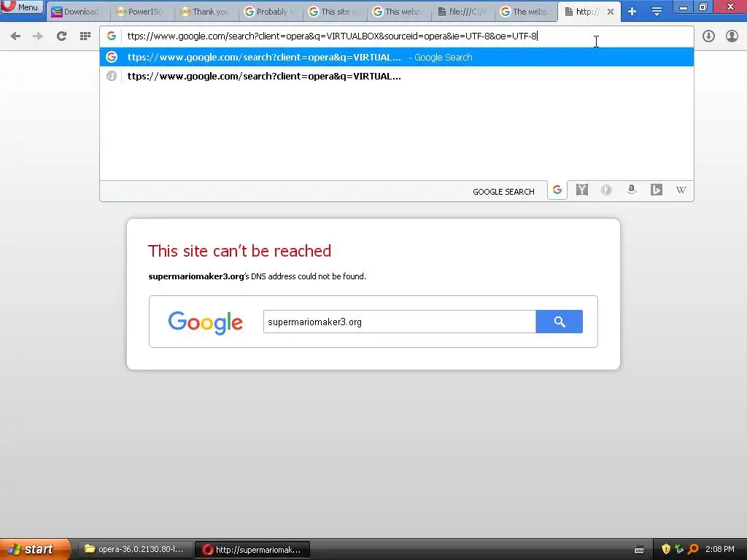
Task: Click the security shield tray icon
Action: (666, 550)
